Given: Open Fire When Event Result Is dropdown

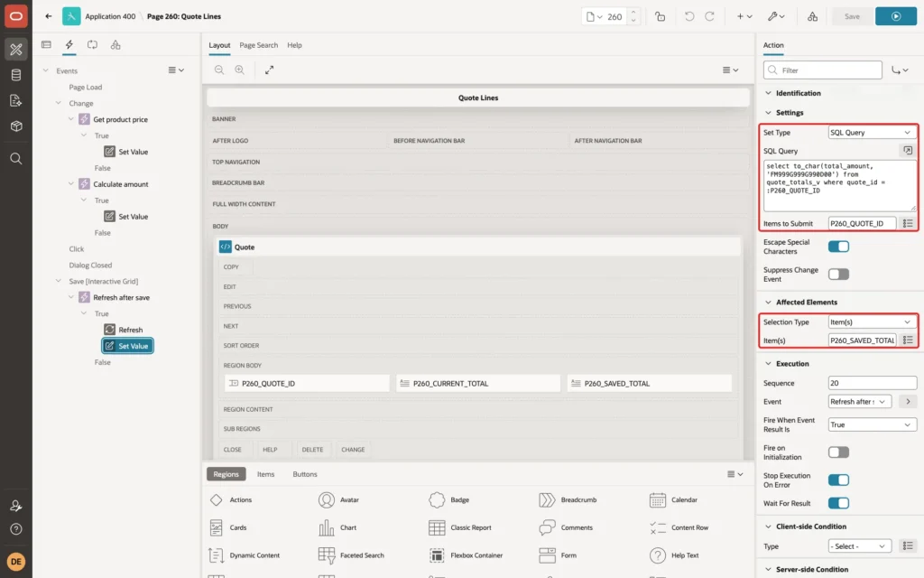Looking at the screenshot, I should (x=873, y=424).
